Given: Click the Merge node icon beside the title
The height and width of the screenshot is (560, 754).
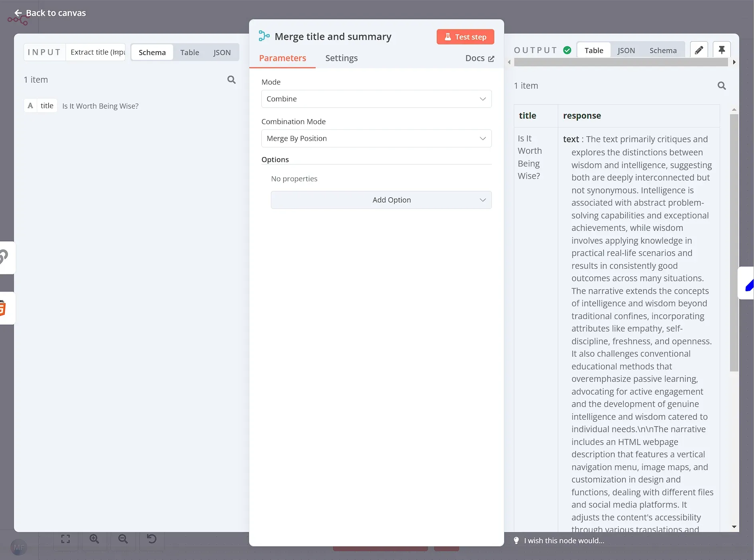Looking at the screenshot, I should tap(264, 36).
